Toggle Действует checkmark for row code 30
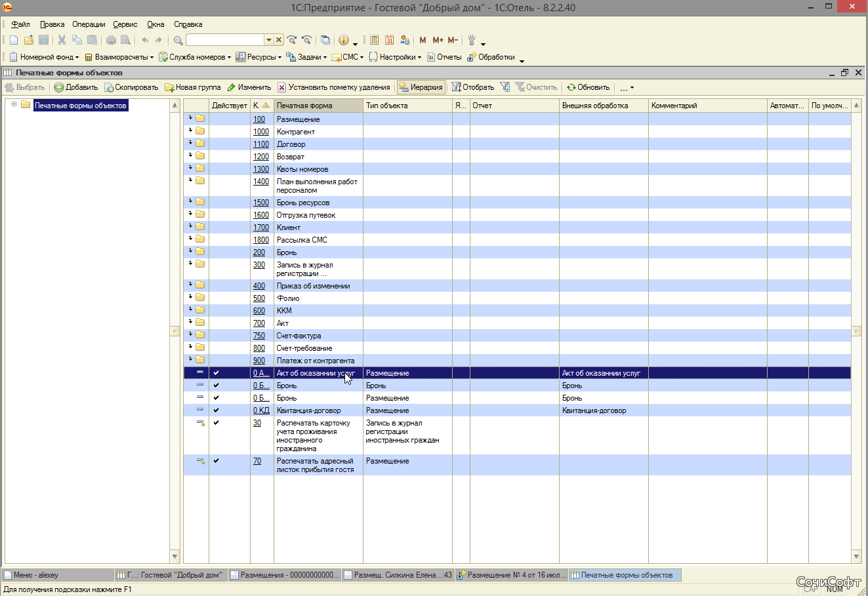Image resolution: width=868 pixels, height=596 pixels. [x=216, y=422]
